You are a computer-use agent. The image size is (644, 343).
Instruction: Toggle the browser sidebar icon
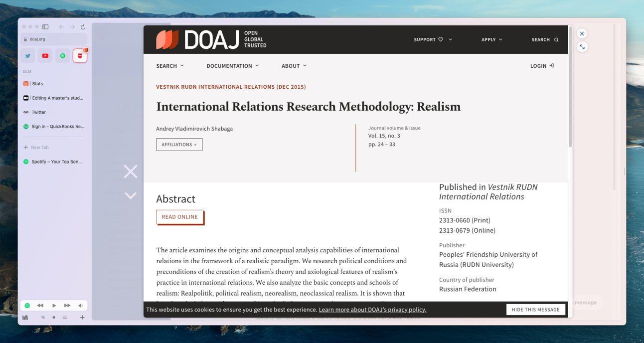pos(45,27)
